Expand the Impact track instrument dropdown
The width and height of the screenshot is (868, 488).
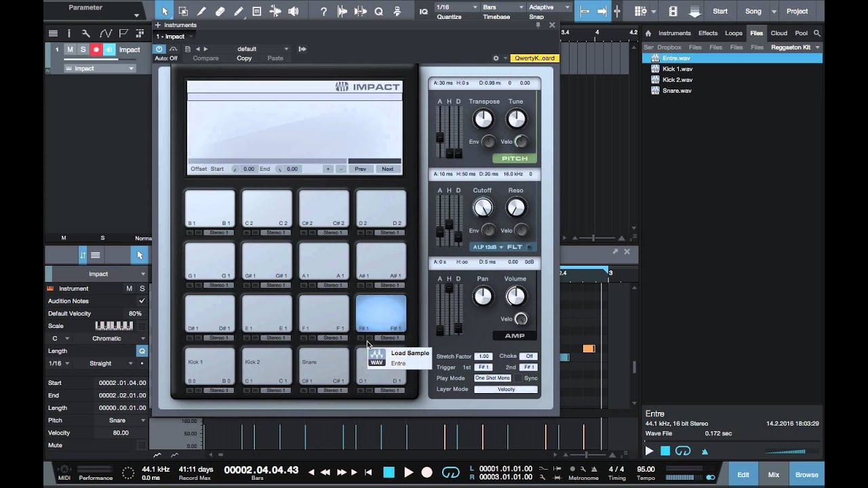click(x=98, y=68)
